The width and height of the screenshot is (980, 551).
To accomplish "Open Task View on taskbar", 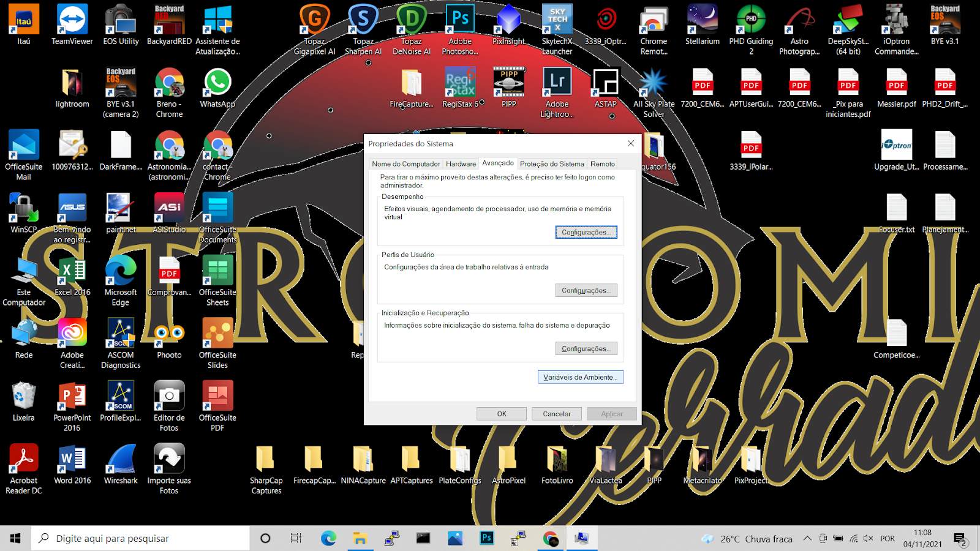I will (296, 538).
